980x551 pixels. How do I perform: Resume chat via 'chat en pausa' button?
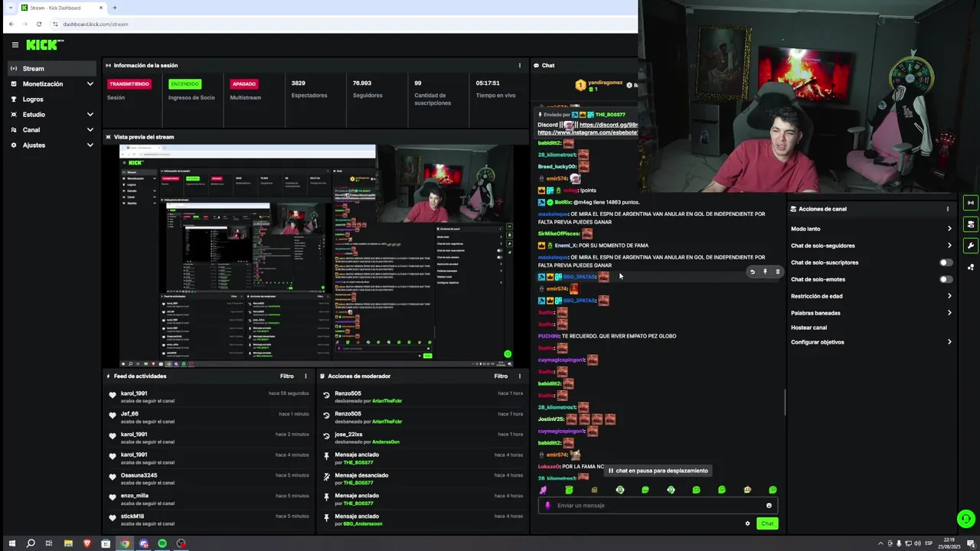point(658,471)
